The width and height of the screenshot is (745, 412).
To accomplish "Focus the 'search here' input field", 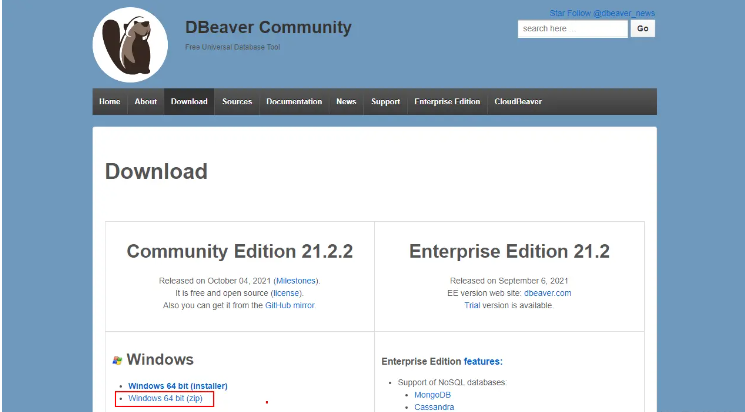I will (573, 29).
